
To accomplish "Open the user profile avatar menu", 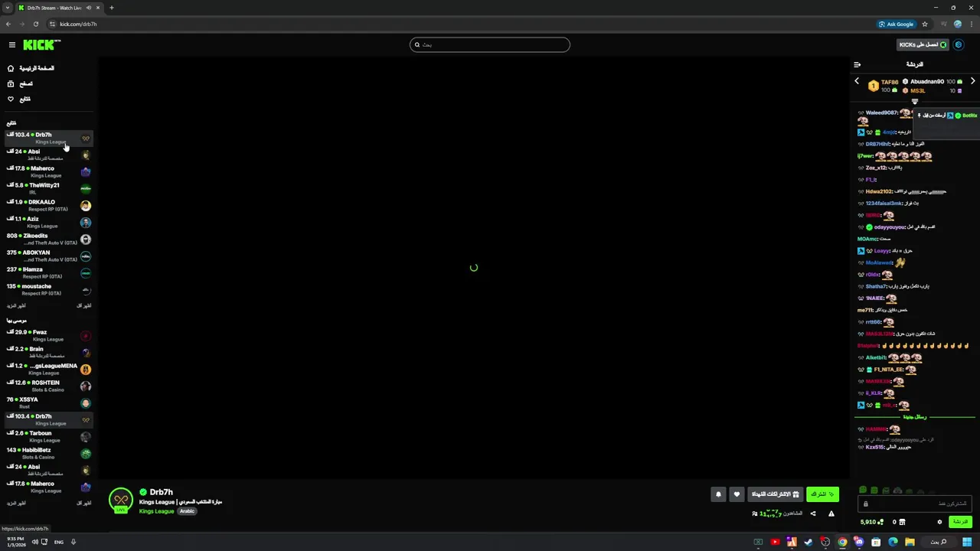I will [959, 45].
